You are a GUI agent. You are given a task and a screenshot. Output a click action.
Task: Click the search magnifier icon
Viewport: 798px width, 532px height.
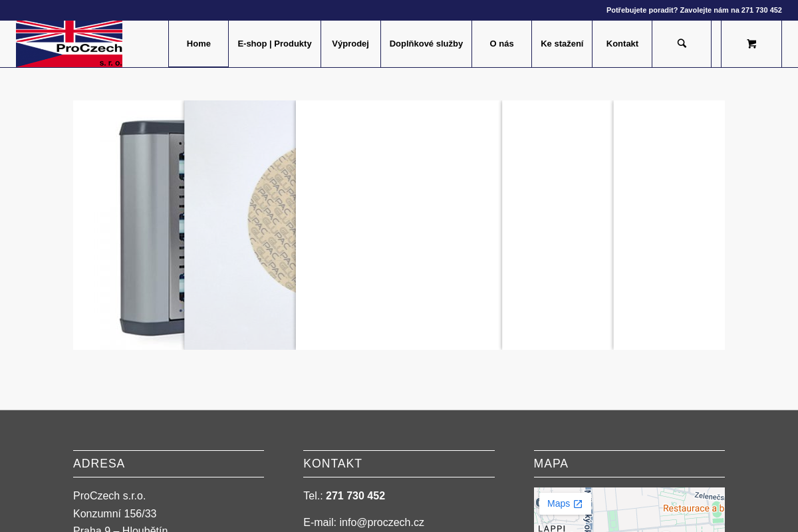[x=682, y=44]
